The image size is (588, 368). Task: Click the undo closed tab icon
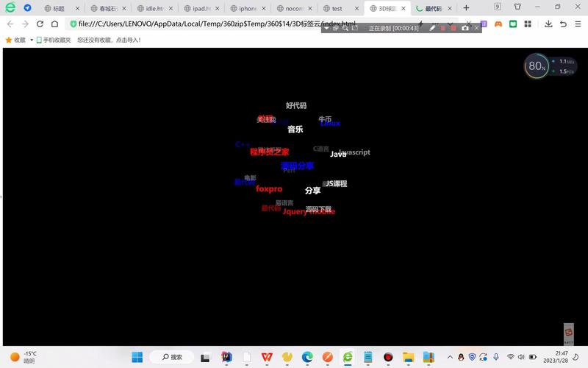[x=563, y=24]
